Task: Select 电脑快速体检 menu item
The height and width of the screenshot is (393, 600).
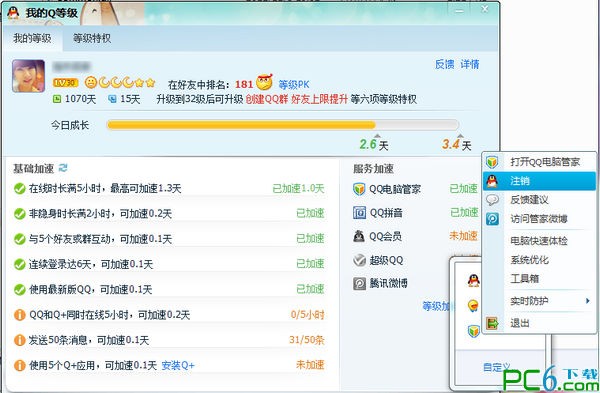Action: coord(540,241)
